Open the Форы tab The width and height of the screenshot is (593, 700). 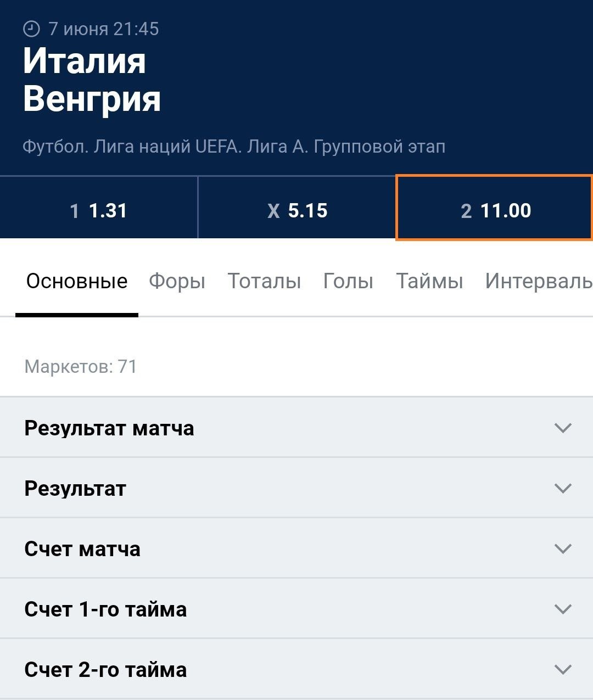pyautogui.click(x=177, y=282)
